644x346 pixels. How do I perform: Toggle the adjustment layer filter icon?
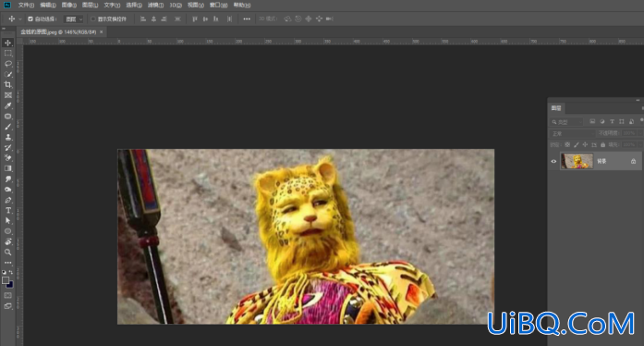602,122
